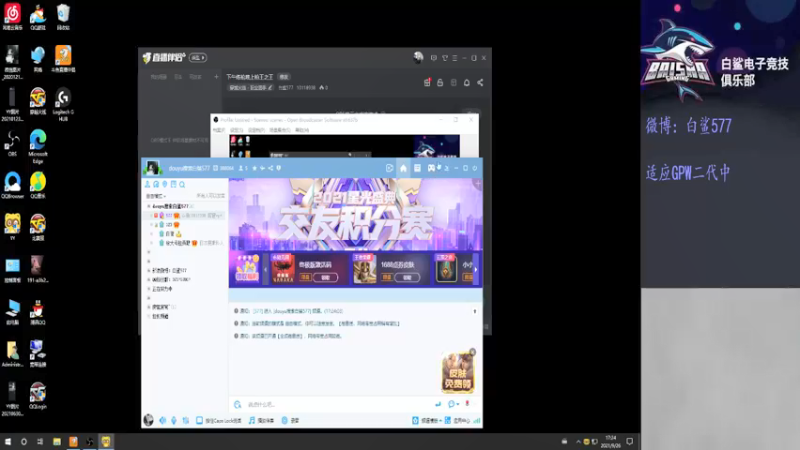800x450 pixels.
Task: Open the OBS desktop shortcut
Action: coord(12,143)
